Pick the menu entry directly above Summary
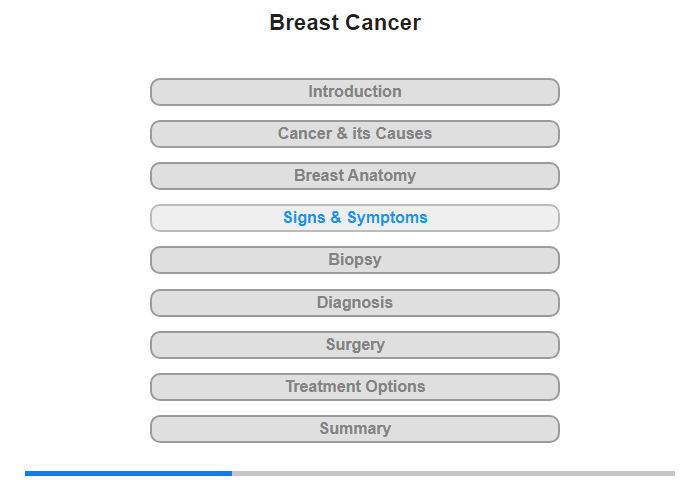Screen dimensions: 700x480 point(354,387)
